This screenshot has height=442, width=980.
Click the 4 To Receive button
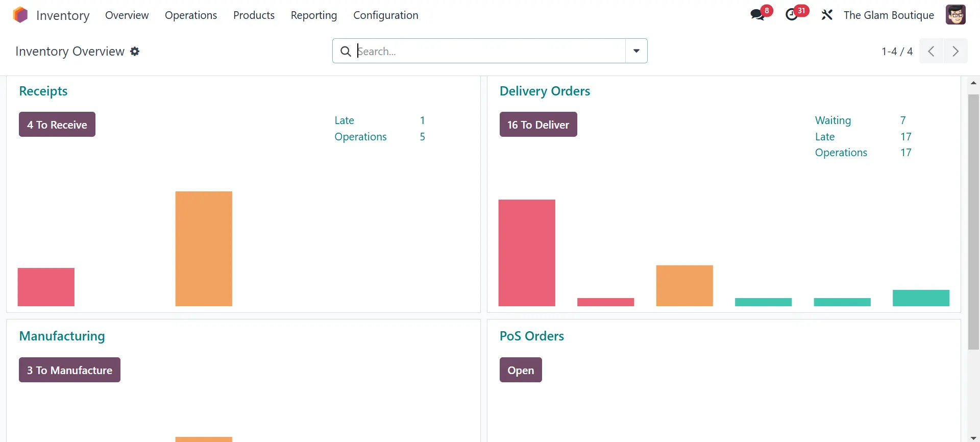point(57,125)
